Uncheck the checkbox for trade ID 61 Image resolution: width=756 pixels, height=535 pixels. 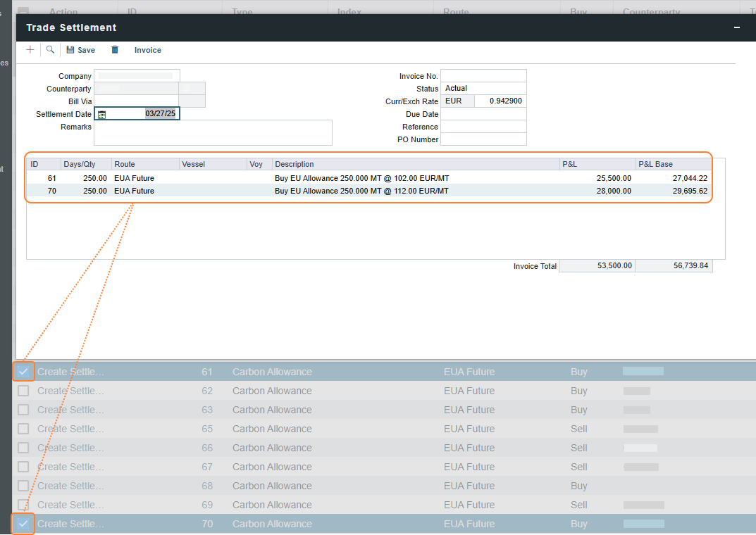(23, 372)
